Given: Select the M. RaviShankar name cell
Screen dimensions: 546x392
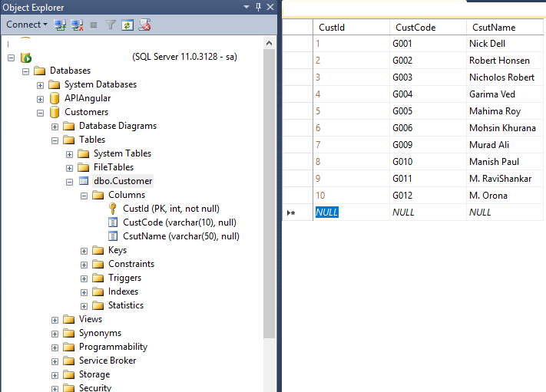Looking at the screenshot, I should point(505,179).
